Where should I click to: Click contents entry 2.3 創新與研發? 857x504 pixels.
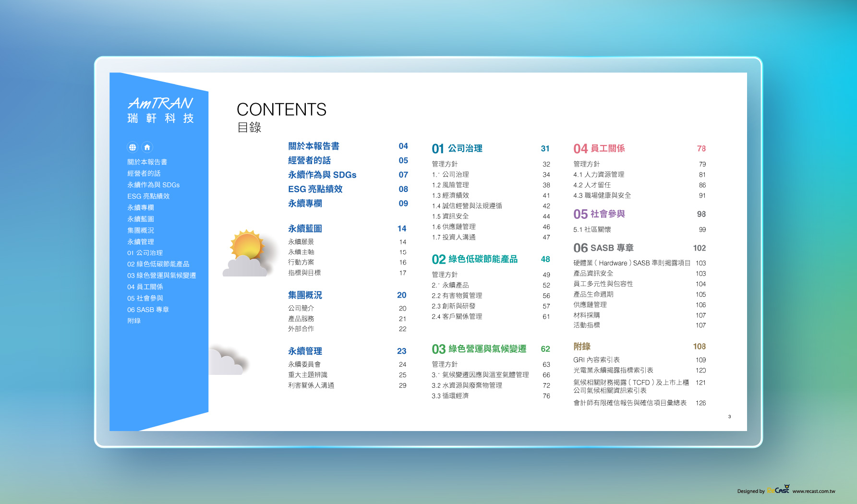click(x=453, y=306)
